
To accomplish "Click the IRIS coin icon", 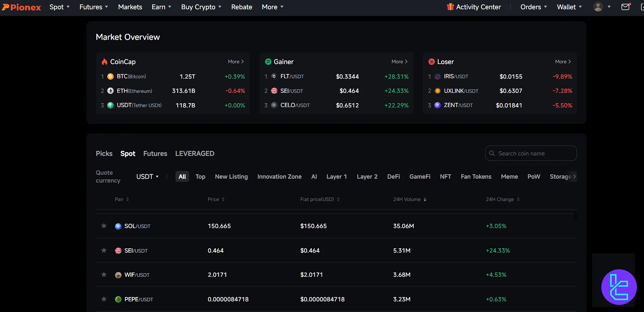I will pyautogui.click(x=438, y=76).
